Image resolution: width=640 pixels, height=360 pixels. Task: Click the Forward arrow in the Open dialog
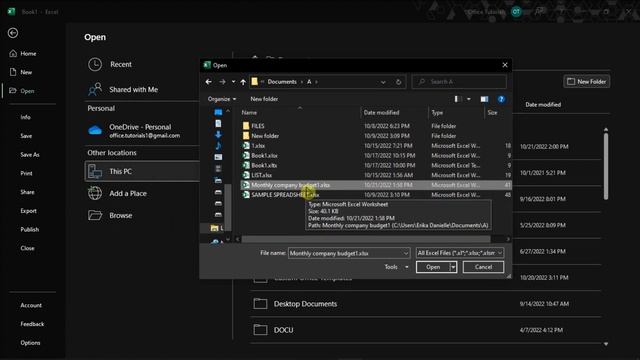click(222, 82)
